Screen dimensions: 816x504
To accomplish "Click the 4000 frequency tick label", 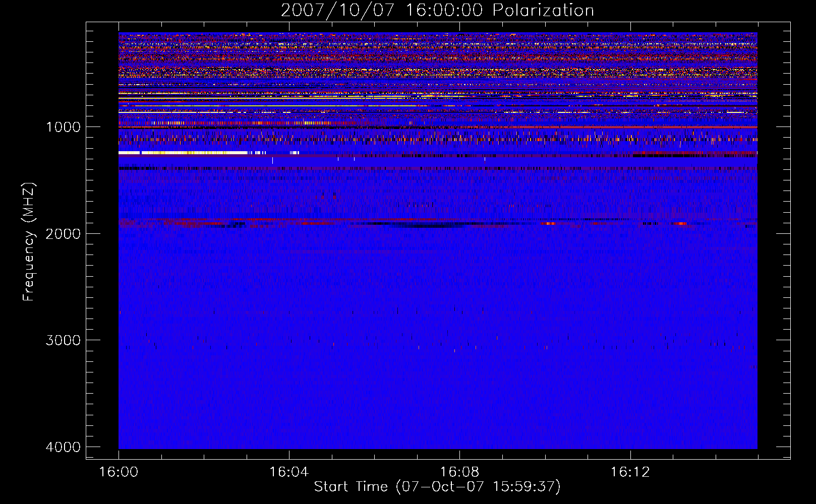I will click(x=63, y=447).
